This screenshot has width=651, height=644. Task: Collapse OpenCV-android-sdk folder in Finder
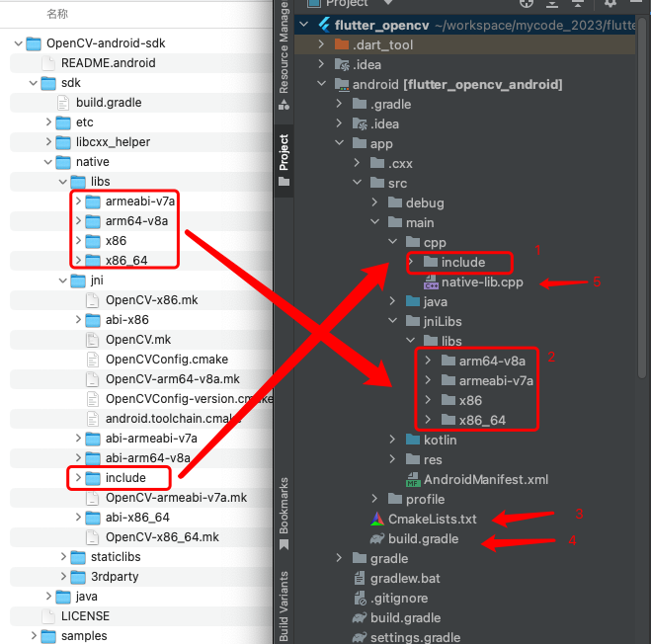point(18,43)
